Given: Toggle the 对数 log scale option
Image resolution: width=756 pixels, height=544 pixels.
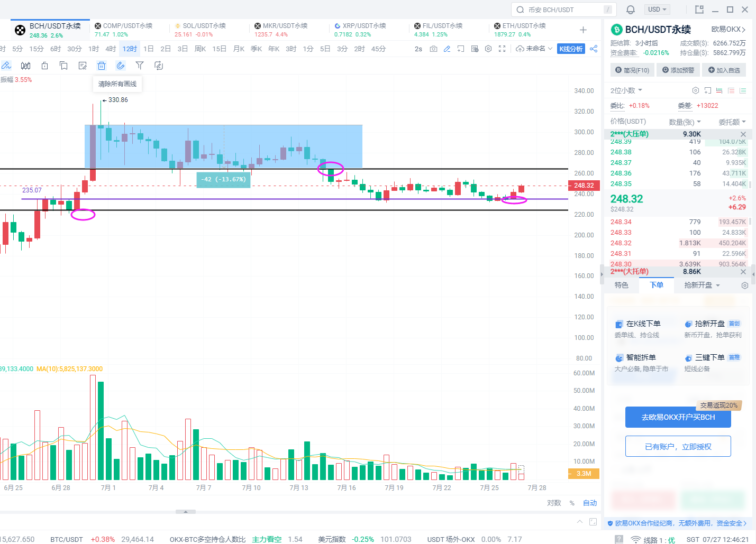Looking at the screenshot, I should pyautogui.click(x=554, y=503).
